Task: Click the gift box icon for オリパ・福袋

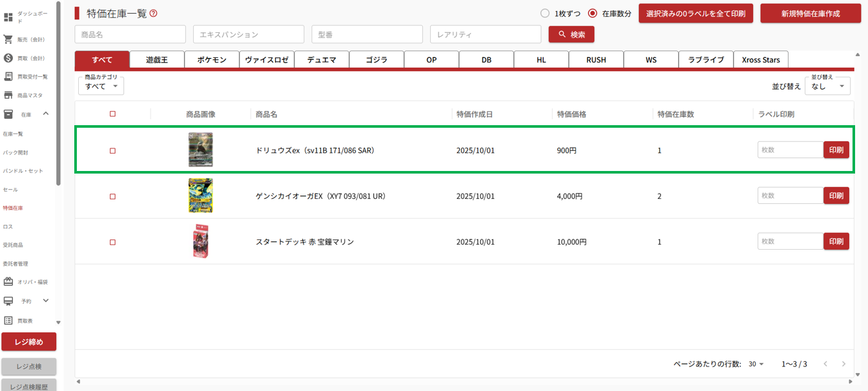Action: coord(8,282)
